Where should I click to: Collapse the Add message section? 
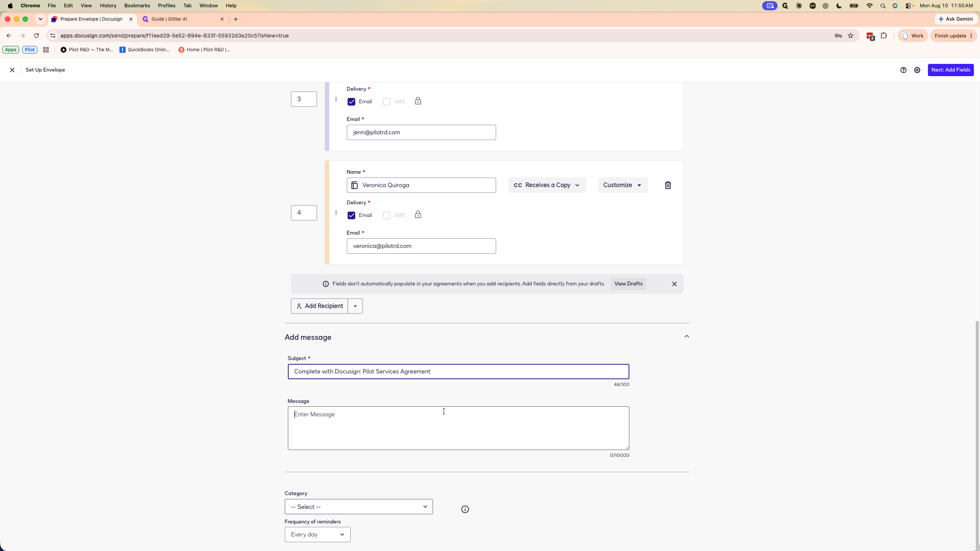[x=686, y=337]
